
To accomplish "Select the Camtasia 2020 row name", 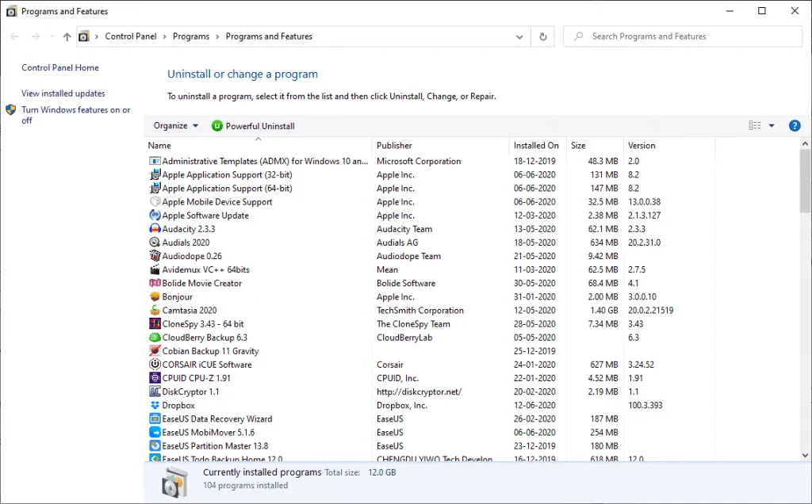I will coord(190,311).
